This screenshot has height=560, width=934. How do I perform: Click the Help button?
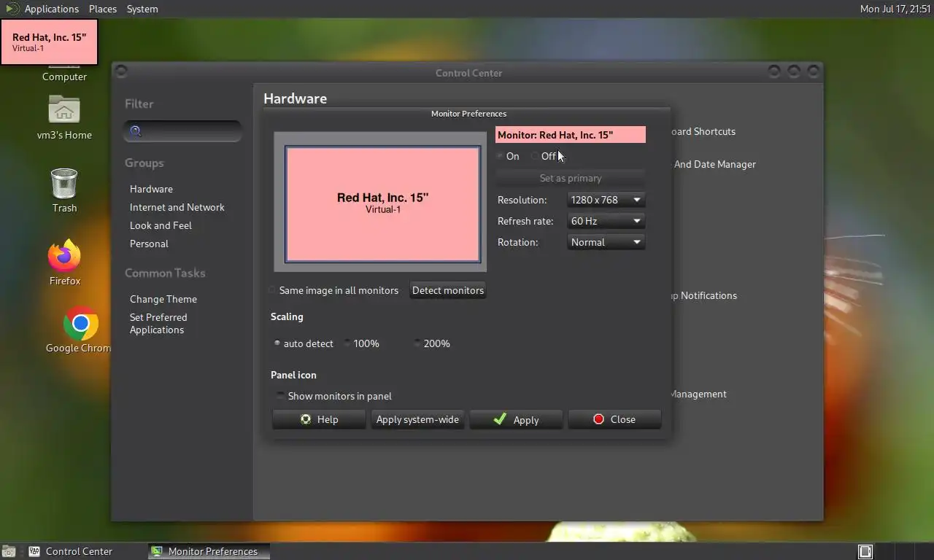point(319,419)
